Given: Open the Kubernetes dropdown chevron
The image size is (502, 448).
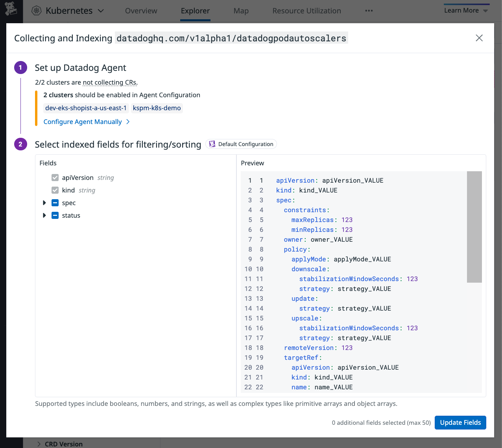Looking at the screenshot, I should pos(101,11).
